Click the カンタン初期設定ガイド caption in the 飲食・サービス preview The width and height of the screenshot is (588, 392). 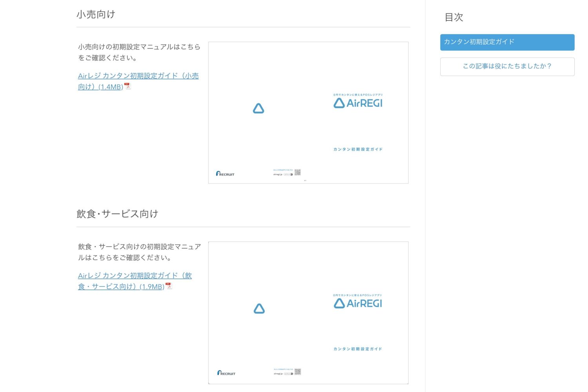[x=358, y=349]
